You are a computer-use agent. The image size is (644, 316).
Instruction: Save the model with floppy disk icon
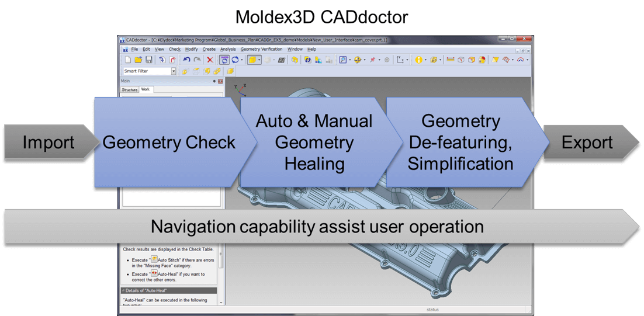[148, 60]
